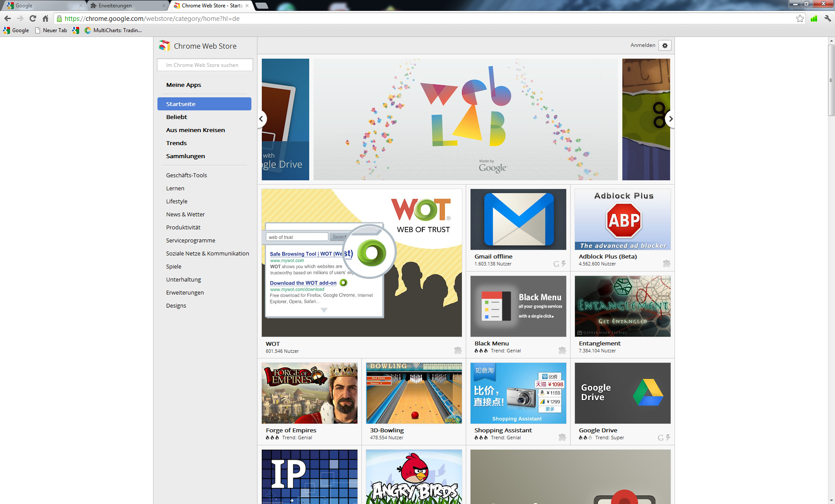The image size is (835, 504).
Task: Click the browser back arrow
Action: point(7,19)
